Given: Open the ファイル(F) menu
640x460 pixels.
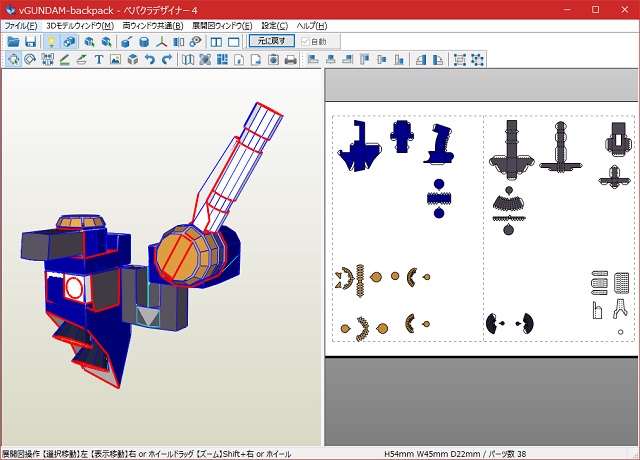Looking at the screenshot, I should click(x=21, y=26).
